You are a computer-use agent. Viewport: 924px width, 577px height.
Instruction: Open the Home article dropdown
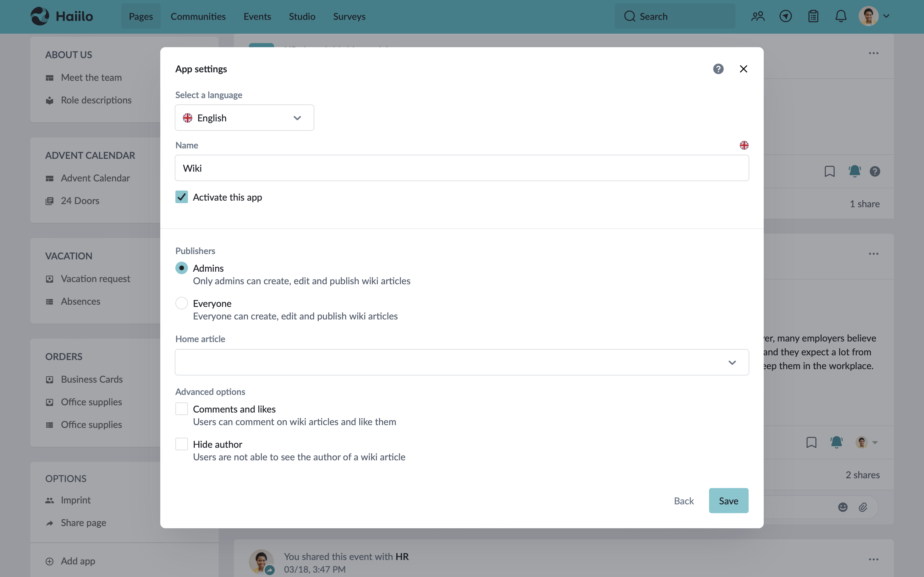462,362
